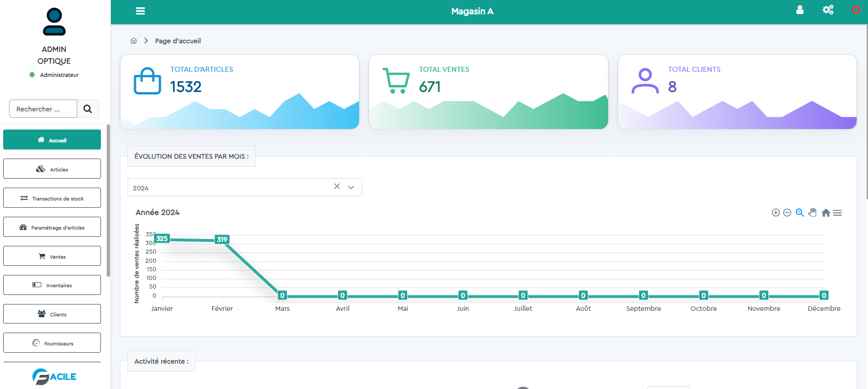Activate the chart selection zoom tool
The image size is (868, 389).
[800, 213]
